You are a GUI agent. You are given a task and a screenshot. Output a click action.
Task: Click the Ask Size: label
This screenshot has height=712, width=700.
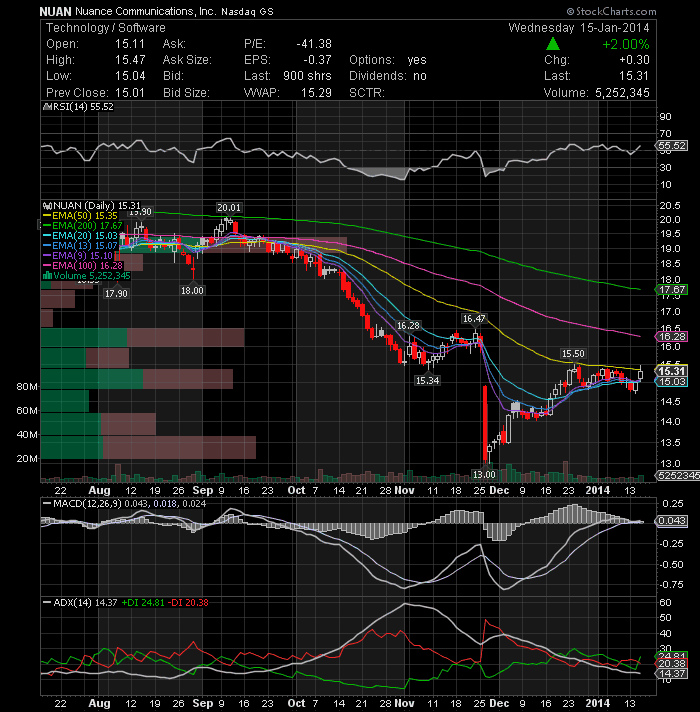point(187,60)
